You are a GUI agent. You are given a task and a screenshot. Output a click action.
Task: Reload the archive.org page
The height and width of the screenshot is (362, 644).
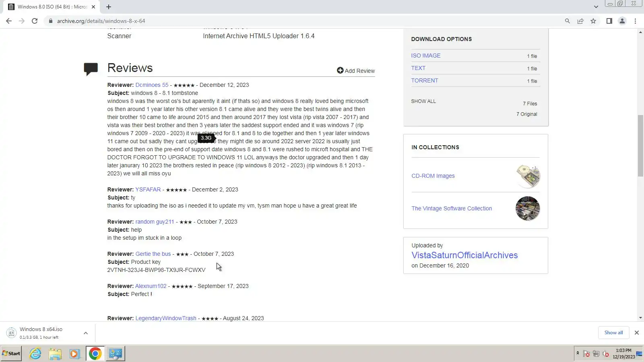35,21
